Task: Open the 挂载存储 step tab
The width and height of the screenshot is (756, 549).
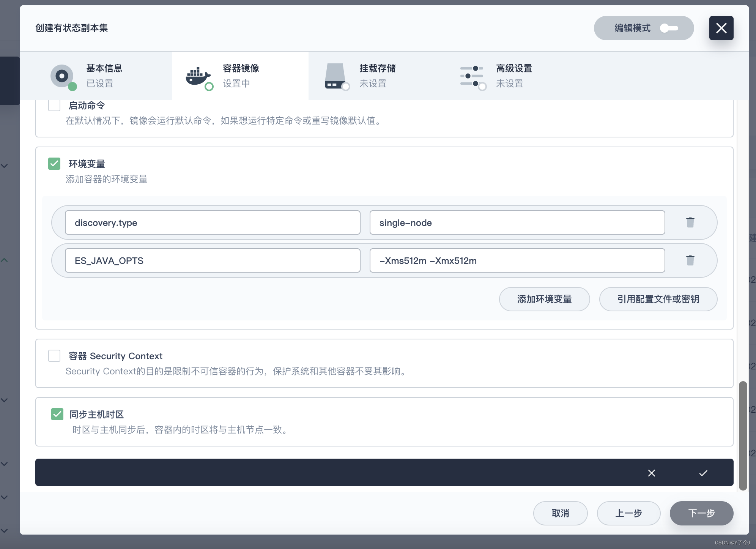Action: coord(377,76)
